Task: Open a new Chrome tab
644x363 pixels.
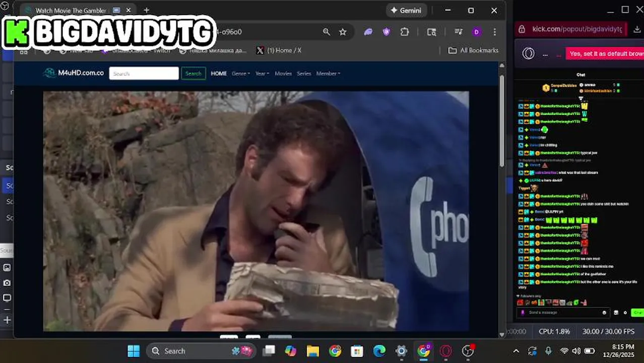Action: coord(146,10)
